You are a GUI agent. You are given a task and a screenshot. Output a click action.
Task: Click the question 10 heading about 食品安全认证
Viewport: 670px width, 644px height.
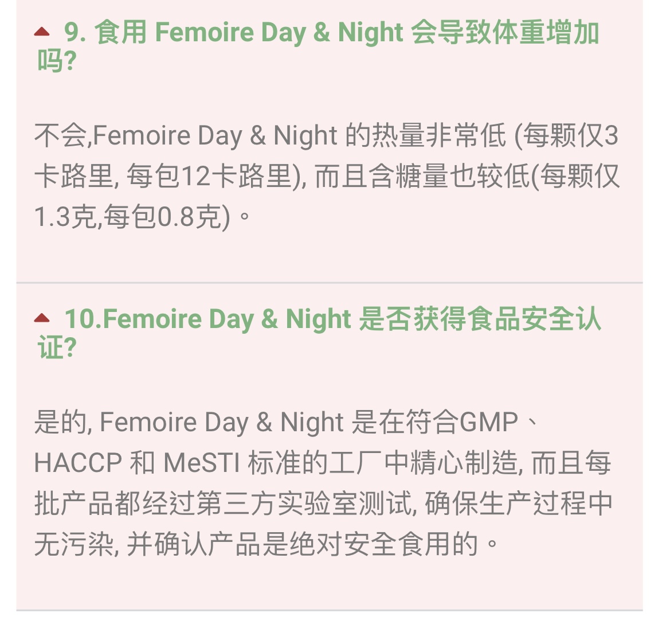(x=319, y=332)
